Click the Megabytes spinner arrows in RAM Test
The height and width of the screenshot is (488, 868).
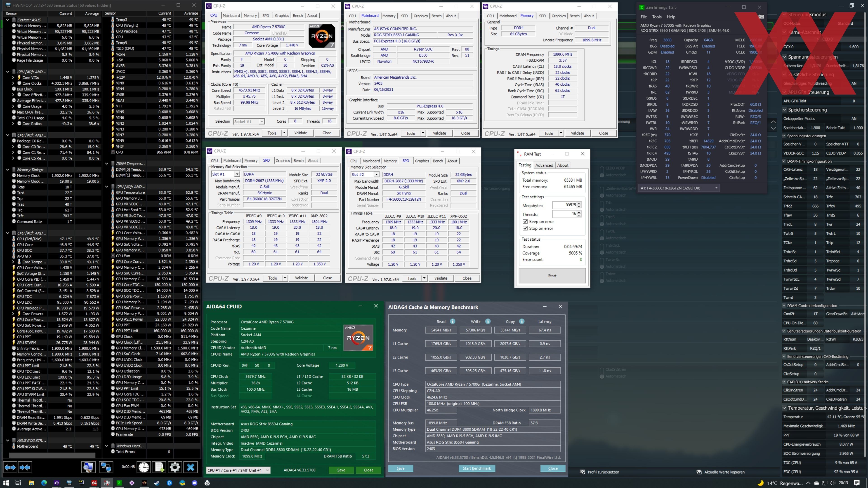(579, 205)
